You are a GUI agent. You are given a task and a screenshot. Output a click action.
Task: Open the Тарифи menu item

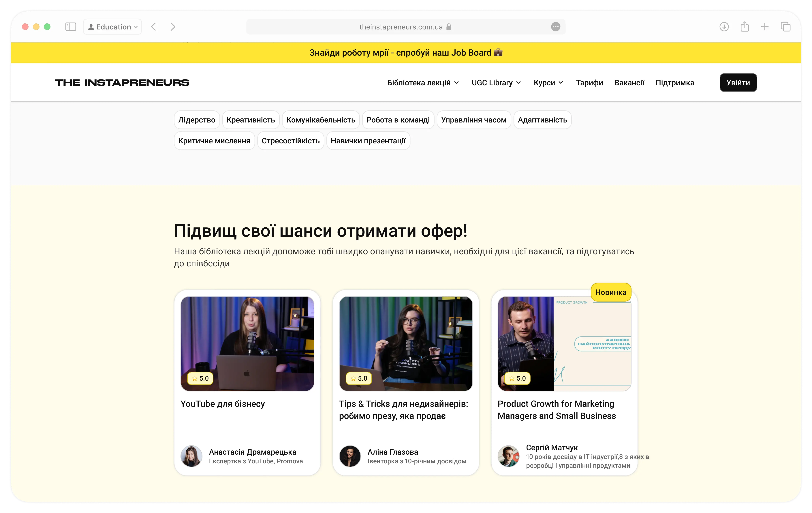[589, 83]
